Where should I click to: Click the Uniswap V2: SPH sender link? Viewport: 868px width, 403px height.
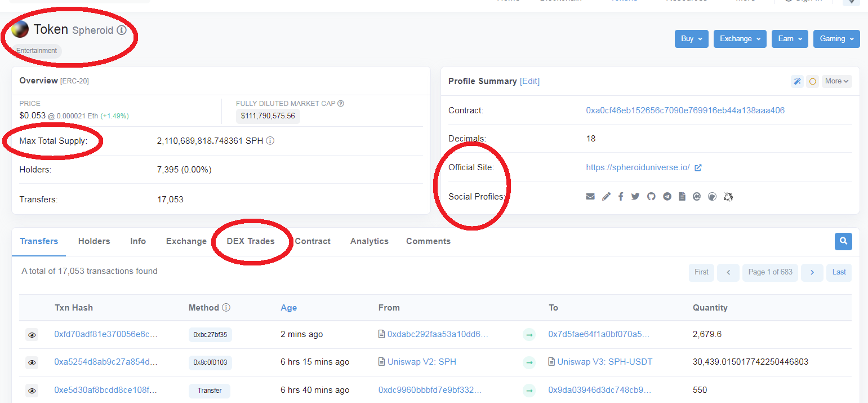(422, 362)
